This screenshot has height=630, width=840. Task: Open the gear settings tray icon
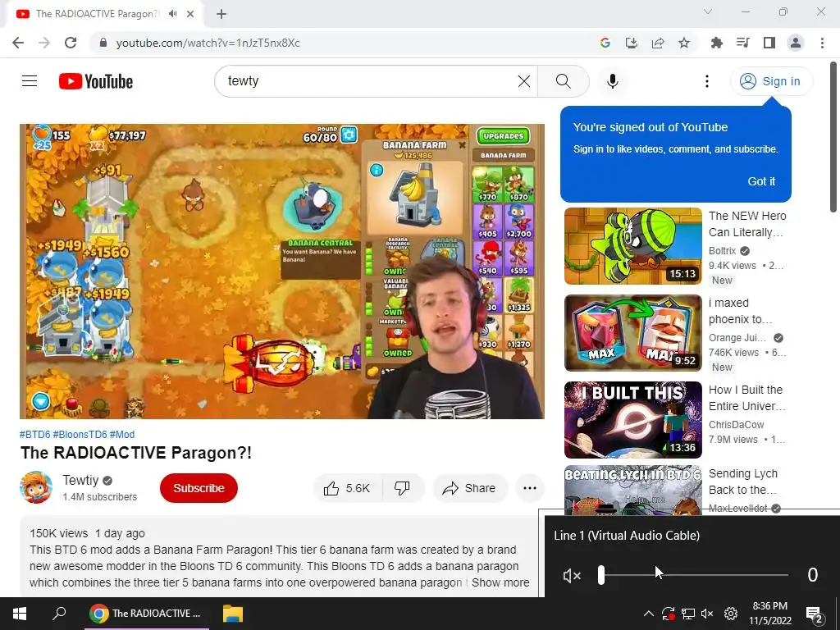[731, 614]
